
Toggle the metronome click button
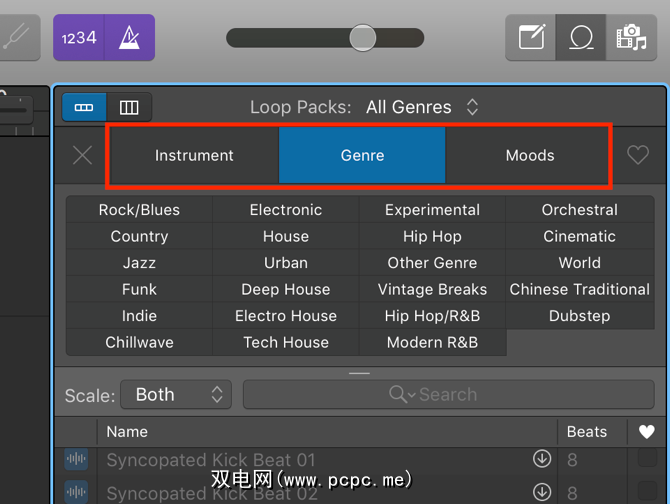(130, 38)
